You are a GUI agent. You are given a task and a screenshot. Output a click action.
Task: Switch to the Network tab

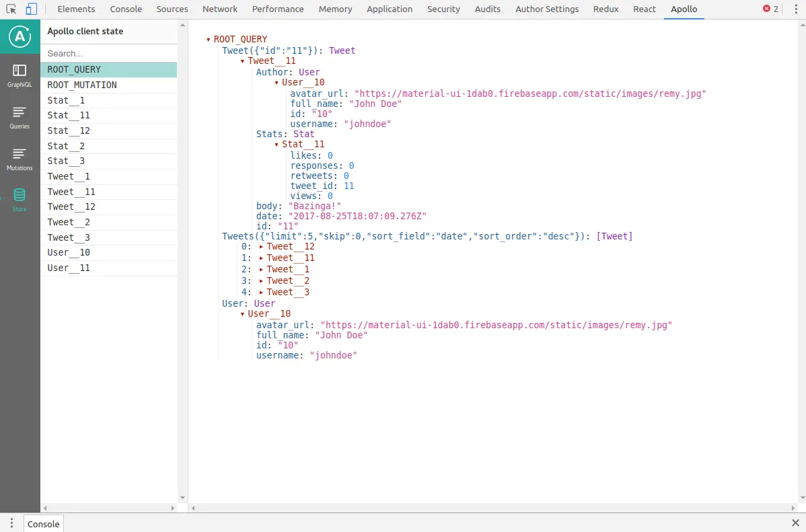(220, 9)
